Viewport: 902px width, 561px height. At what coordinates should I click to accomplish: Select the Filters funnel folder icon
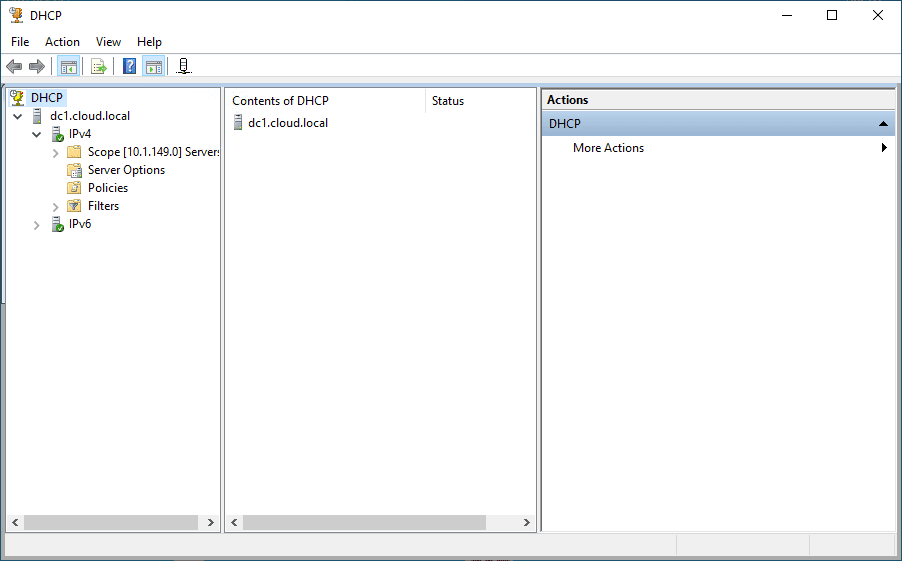coord(74,206)
